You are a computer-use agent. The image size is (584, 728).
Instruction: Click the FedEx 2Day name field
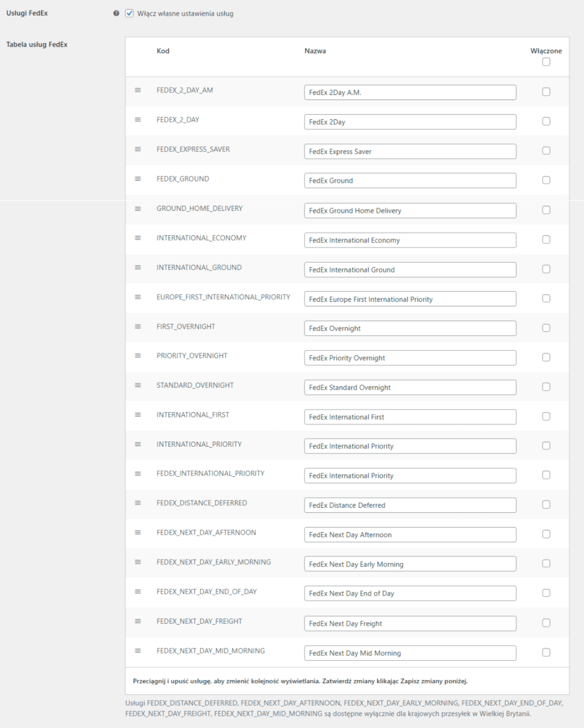click(410, 122)
